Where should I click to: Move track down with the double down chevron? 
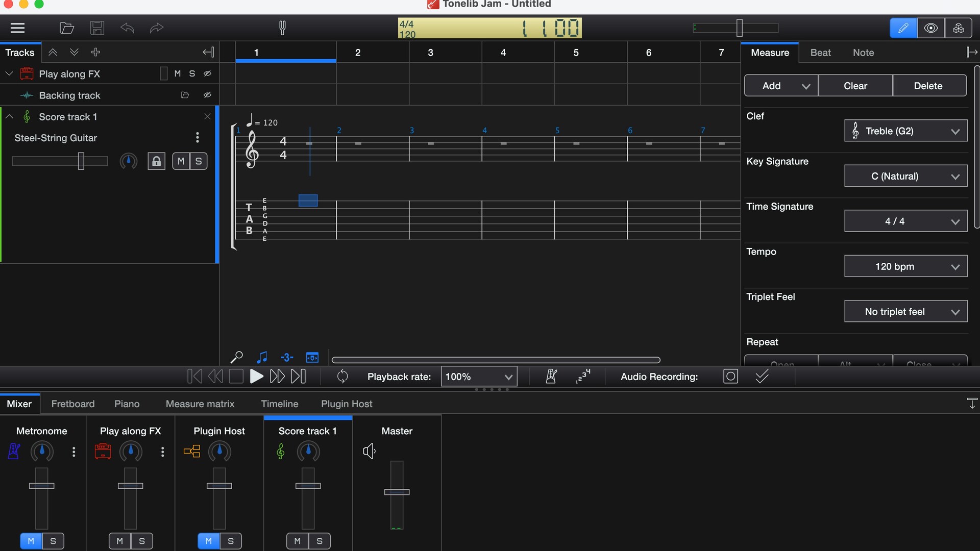[74, 53]
